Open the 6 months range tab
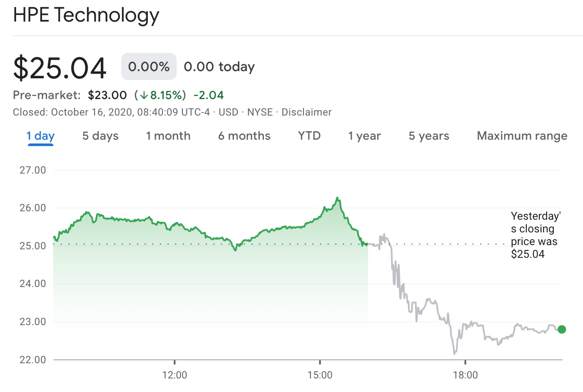This screenshot has height=392, width=583. pyautogui.click(x=244, y=136)
